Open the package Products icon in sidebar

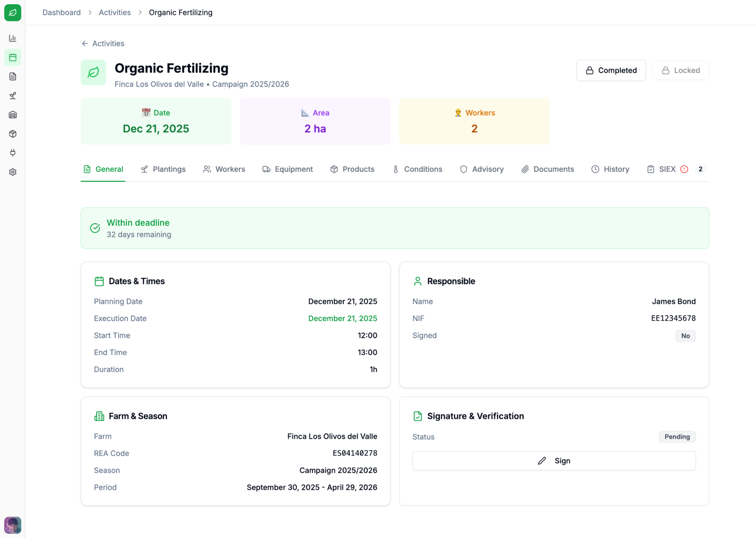[x=13, y=133]
